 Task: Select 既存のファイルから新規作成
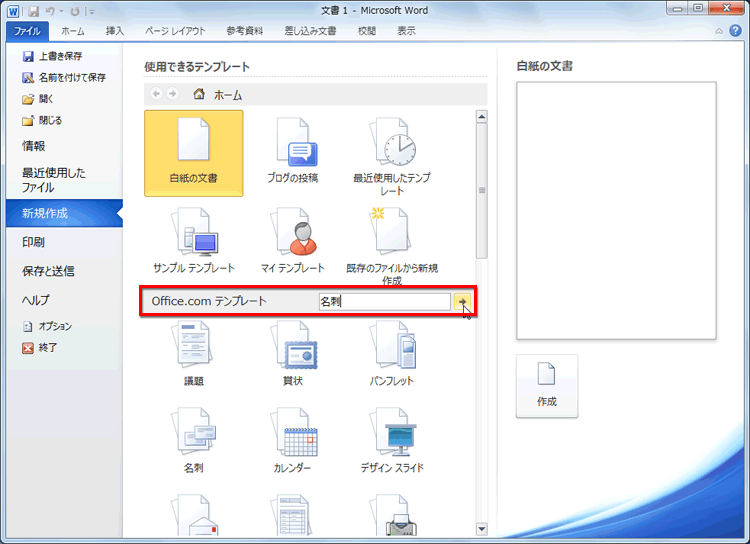[x=392, y=246]
